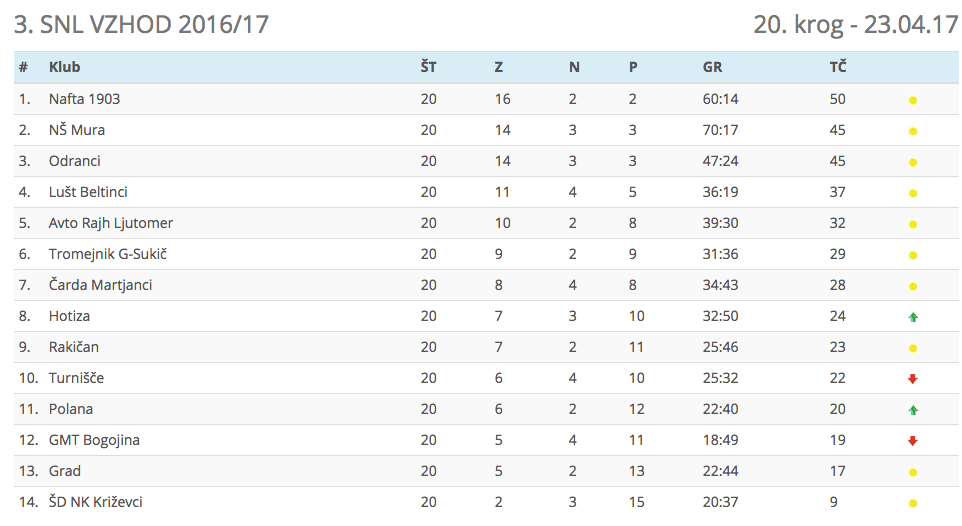Click the yellow dot in Rakičan row
Screen dimensions: 962x526
913,348
